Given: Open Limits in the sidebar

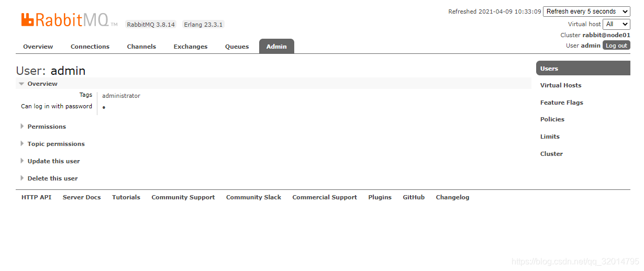Looking at the screenshot, I should point(550,137).
